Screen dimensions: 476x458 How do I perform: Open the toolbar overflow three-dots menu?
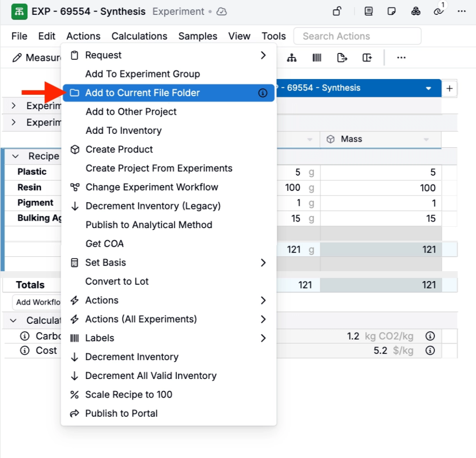[x=401, y=58]
